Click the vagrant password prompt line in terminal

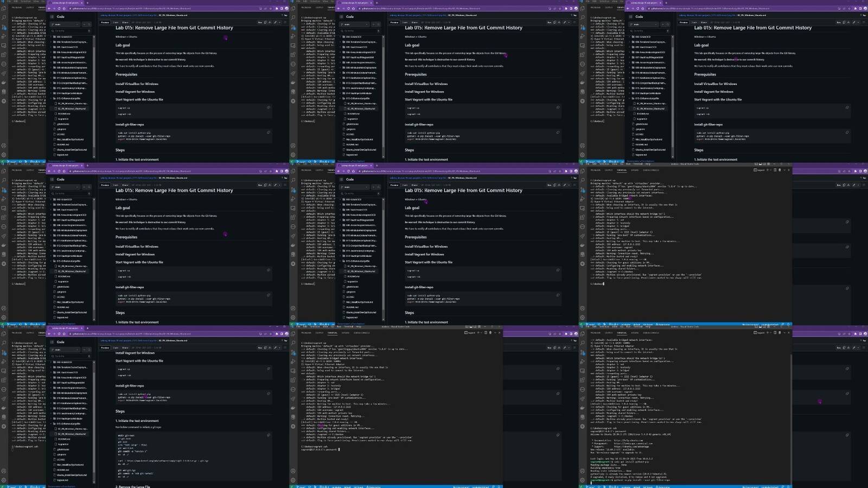click(x=320, y=449)
